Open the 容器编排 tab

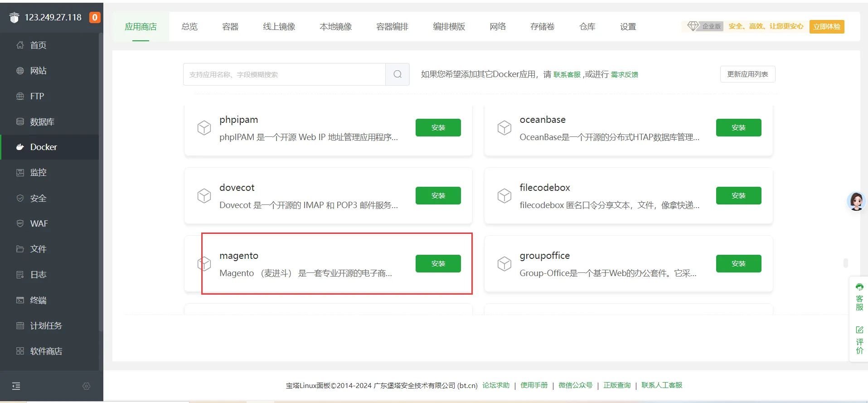393,27
